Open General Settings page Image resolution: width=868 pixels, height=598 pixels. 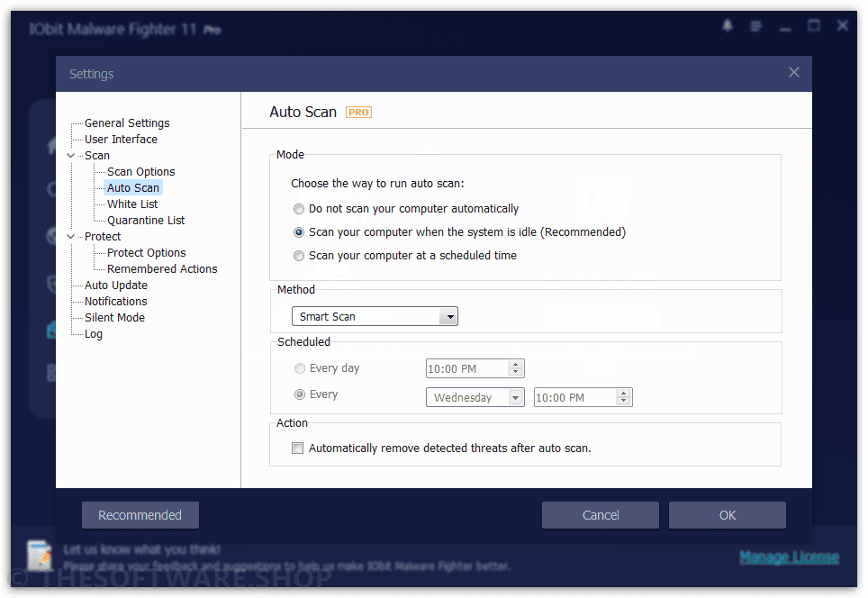127,122
